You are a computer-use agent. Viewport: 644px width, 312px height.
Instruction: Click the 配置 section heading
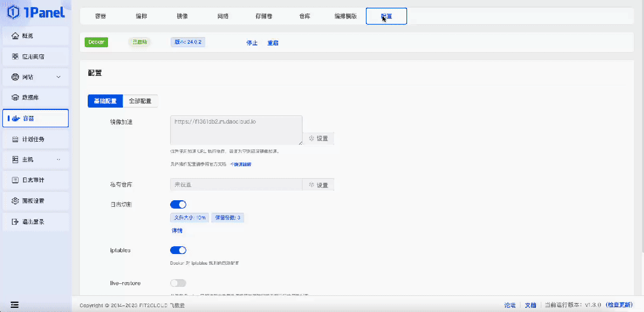coord(95,73)
